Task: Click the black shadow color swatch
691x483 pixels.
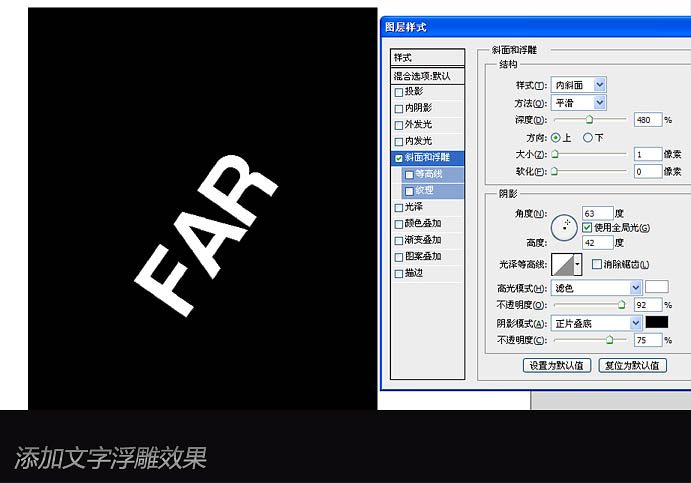Action: (x=656, y=322)
